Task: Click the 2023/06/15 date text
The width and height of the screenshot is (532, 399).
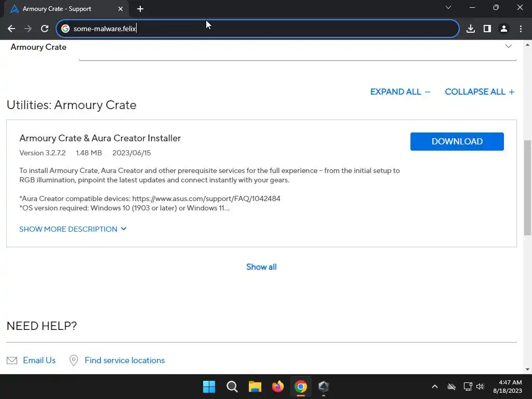Action: 131,153
